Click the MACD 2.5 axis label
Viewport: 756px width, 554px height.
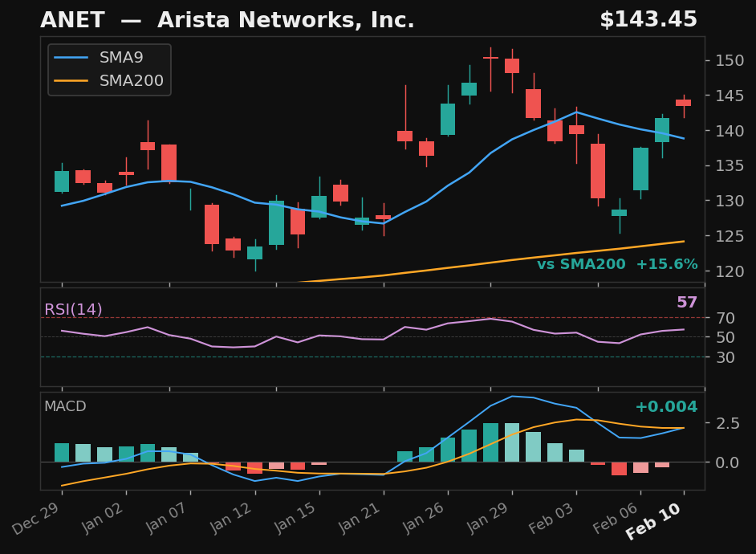(728, 423)
